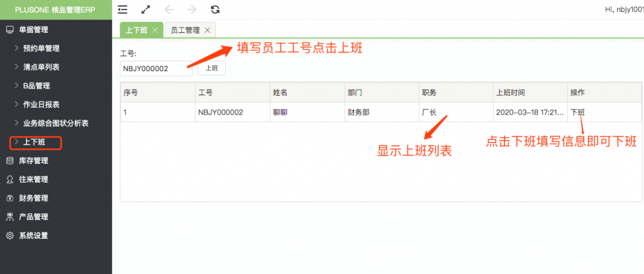Click the 产品管理 icon
Image resolution: width=644 pixels, height=274 pixels.
pos(10,217)
